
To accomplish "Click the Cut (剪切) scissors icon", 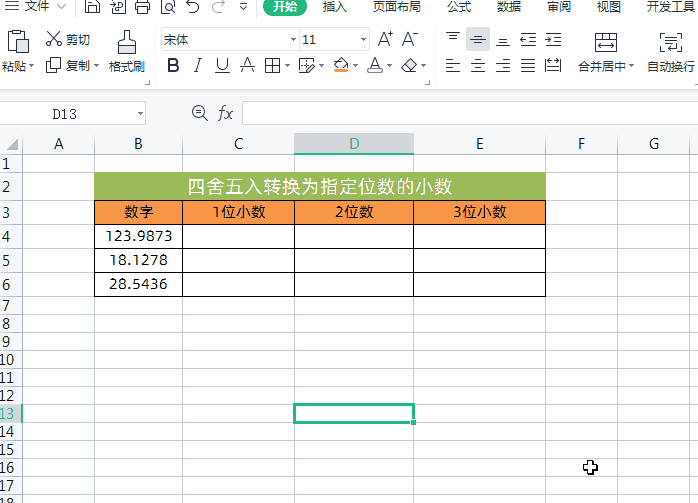I will click(53, 39).
